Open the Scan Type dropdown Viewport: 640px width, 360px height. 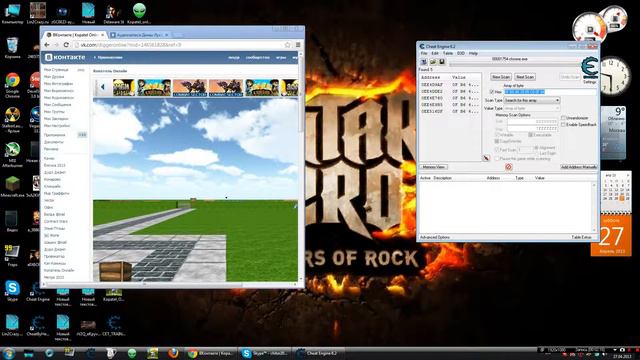pyautogui.click(x=532, y=100)
